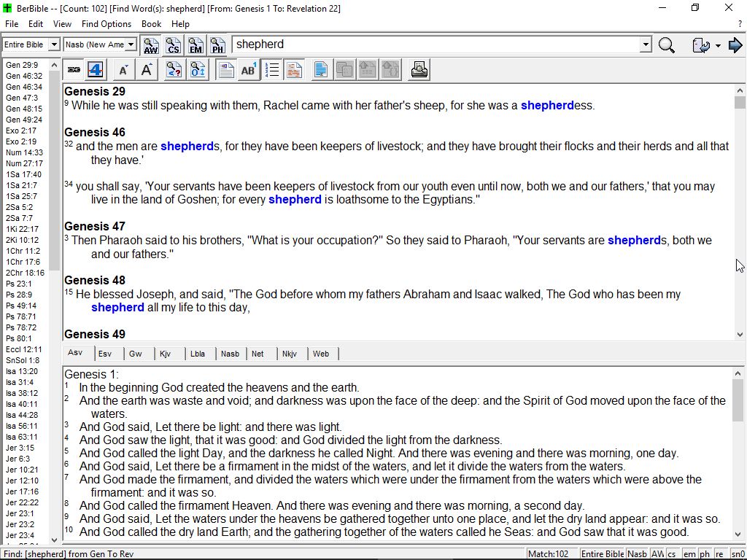Select the Isa 40:11 reference in the list
The height and width of the screenshot is (560, 747).
22,404
